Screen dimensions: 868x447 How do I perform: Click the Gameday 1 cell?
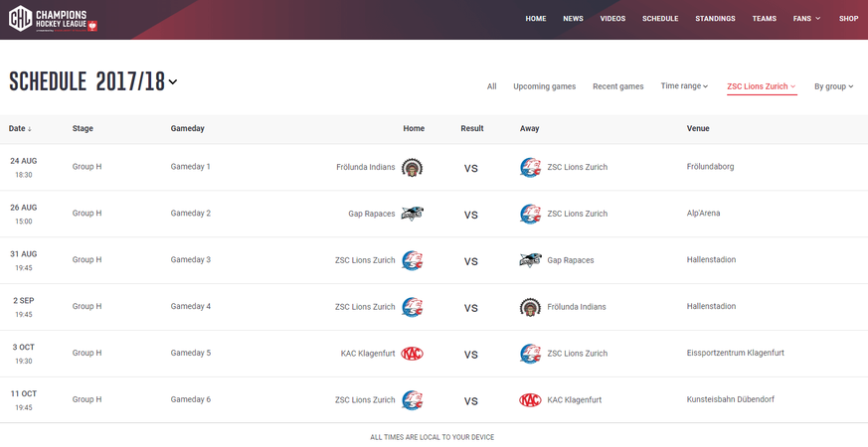point(191,167)
